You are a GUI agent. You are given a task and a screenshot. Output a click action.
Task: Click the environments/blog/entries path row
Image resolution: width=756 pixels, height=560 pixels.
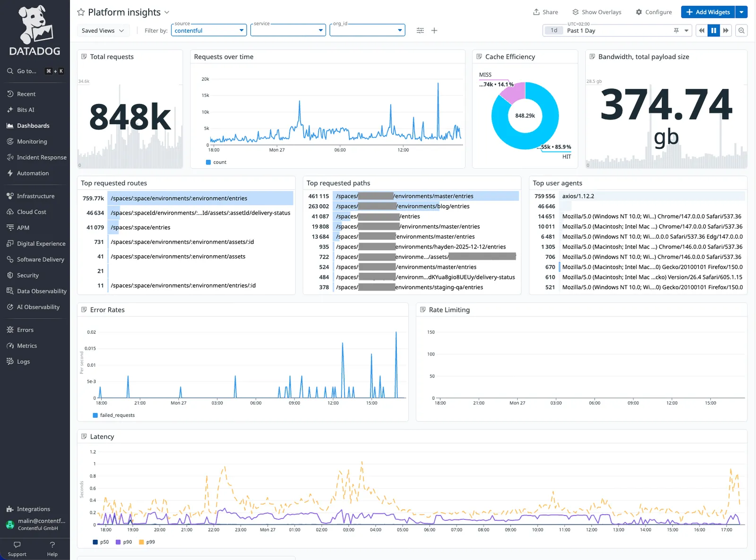point(412,206)
